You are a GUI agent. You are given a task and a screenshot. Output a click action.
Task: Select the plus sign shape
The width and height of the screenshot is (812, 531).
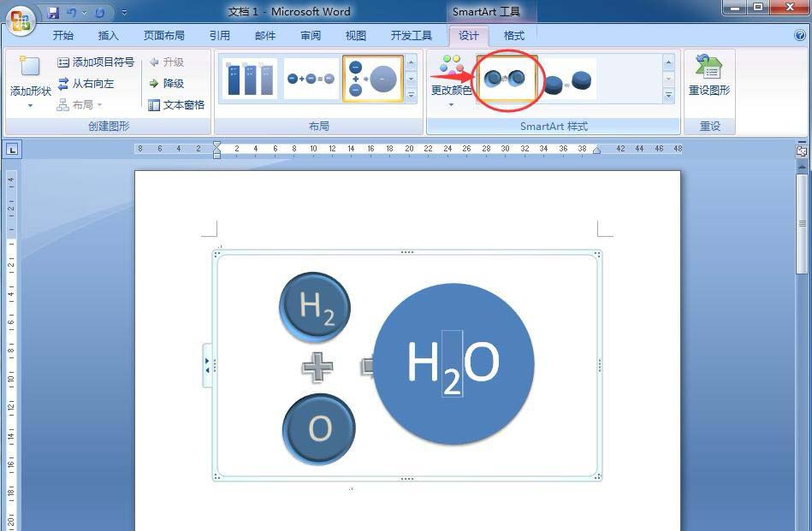[x=317, y=367]
